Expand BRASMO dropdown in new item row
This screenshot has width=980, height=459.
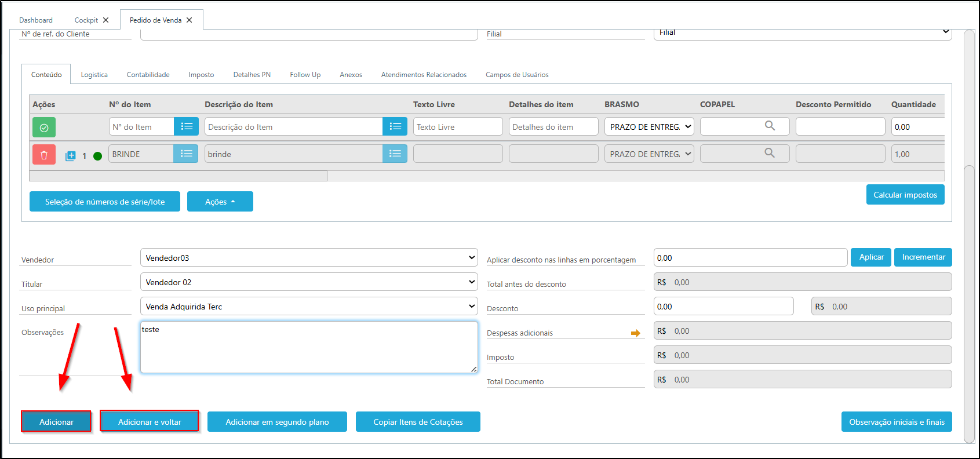[649, 126]
